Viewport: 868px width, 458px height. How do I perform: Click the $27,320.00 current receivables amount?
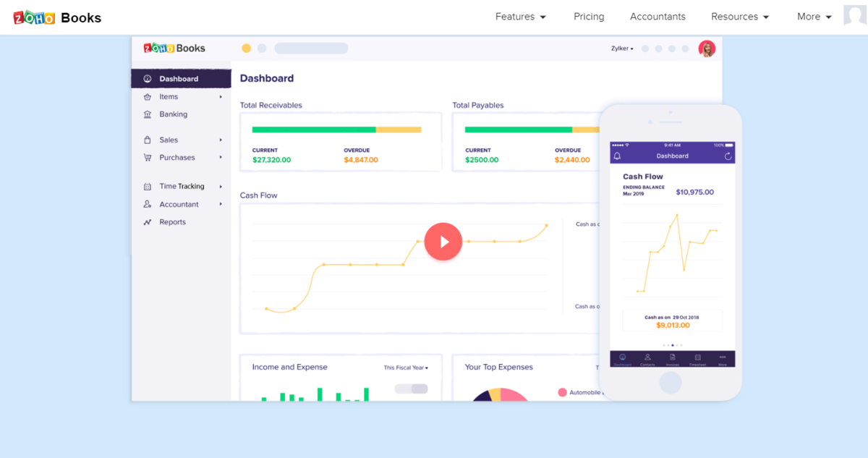point(271,160)
